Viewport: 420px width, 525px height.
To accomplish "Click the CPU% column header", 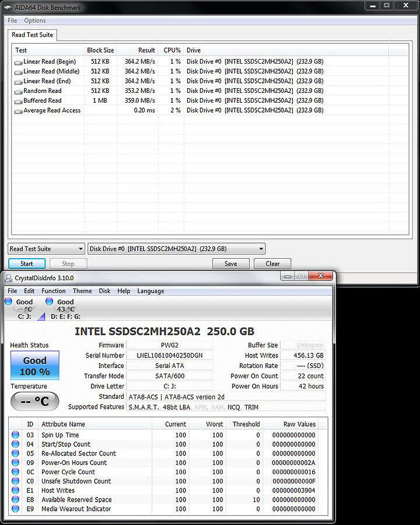I will click(x=171, y=50).
